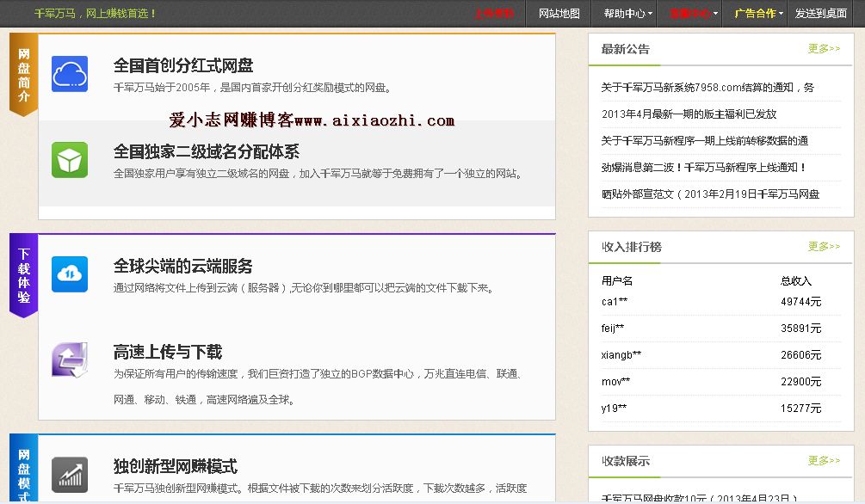This screenshot has width=865, height=504.
Task: Open the 2013年4月 版主福利 announcement
Action: 689,114
